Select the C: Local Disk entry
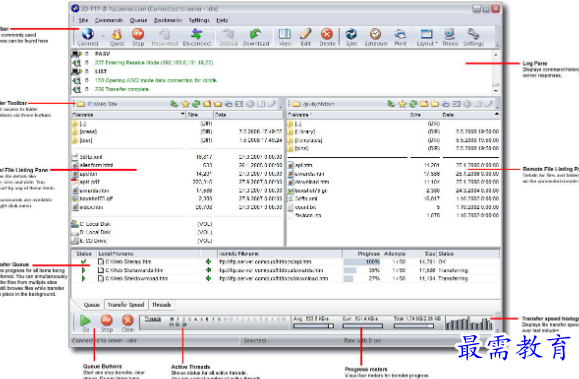The image size is (579, 379). click(x=91, y=224)
